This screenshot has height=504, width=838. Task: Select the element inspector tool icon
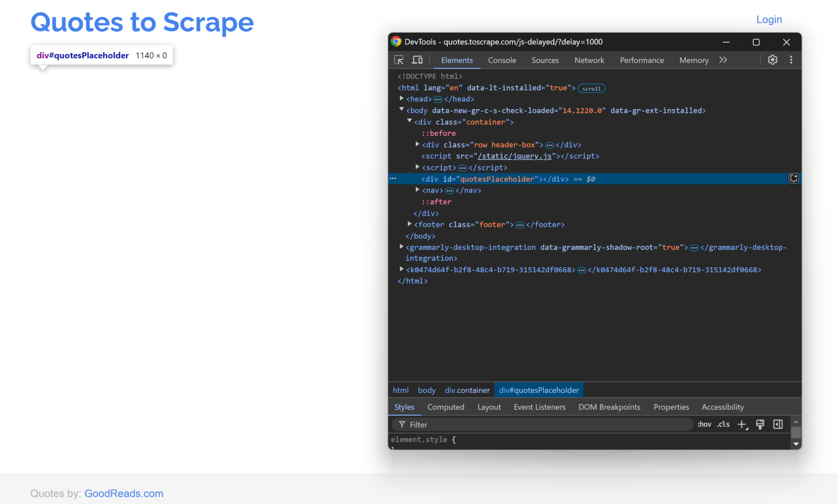point(399,60)
